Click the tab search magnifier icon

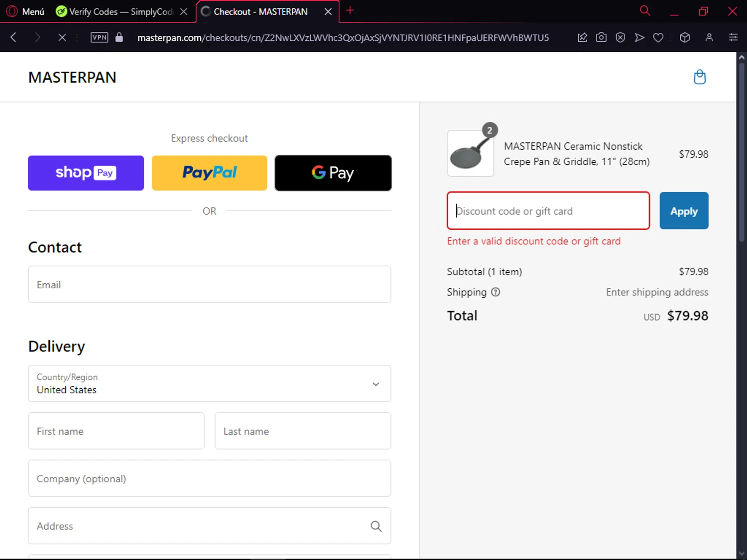tap(645, 10)
